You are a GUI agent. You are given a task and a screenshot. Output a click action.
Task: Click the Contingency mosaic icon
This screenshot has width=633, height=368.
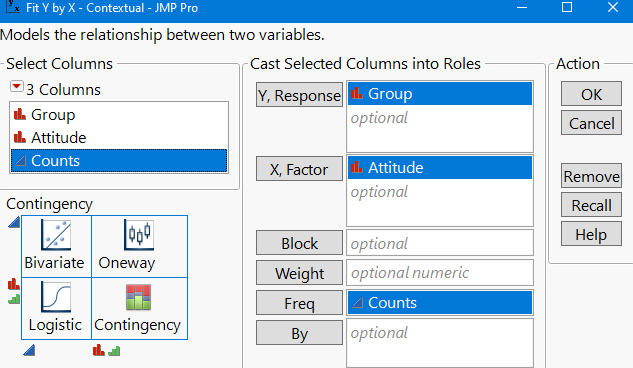(x=138, y=297)
